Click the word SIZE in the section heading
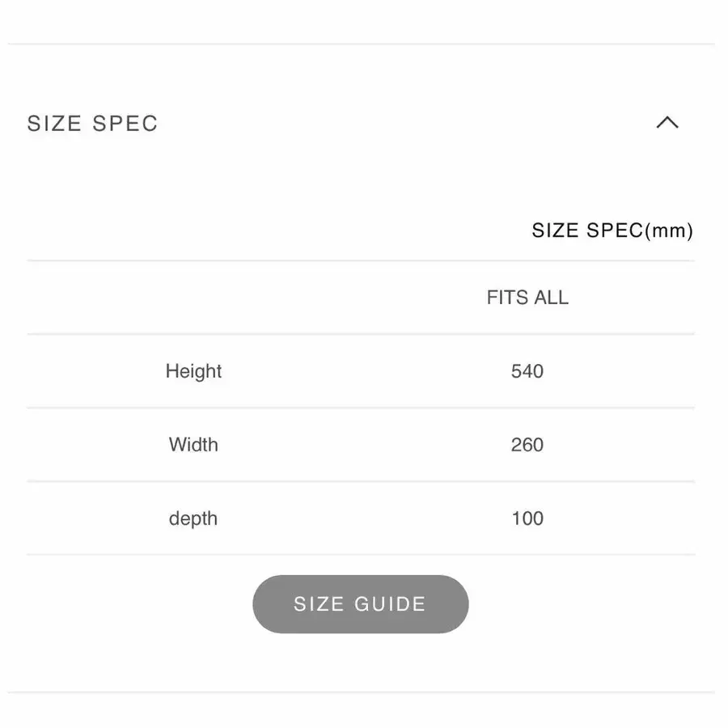 pyautogui.click(x=54, y=124)
